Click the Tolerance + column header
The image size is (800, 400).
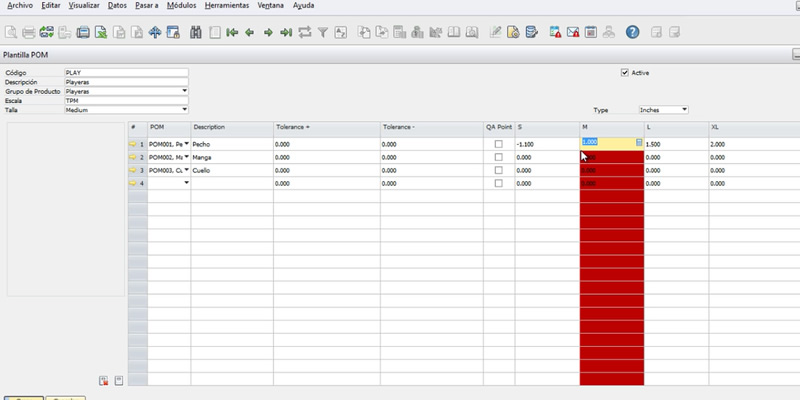pos(325,128)
